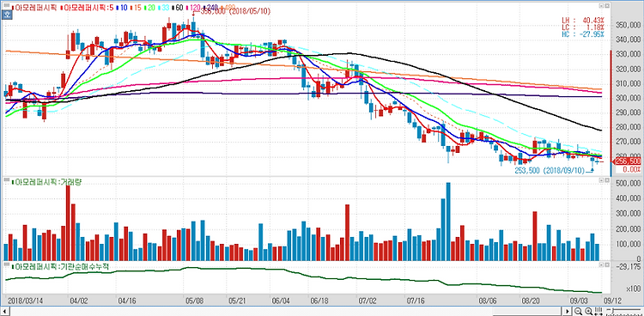Select the 60-day moving average legend
The image size is (644, 316).
(177, 8)
